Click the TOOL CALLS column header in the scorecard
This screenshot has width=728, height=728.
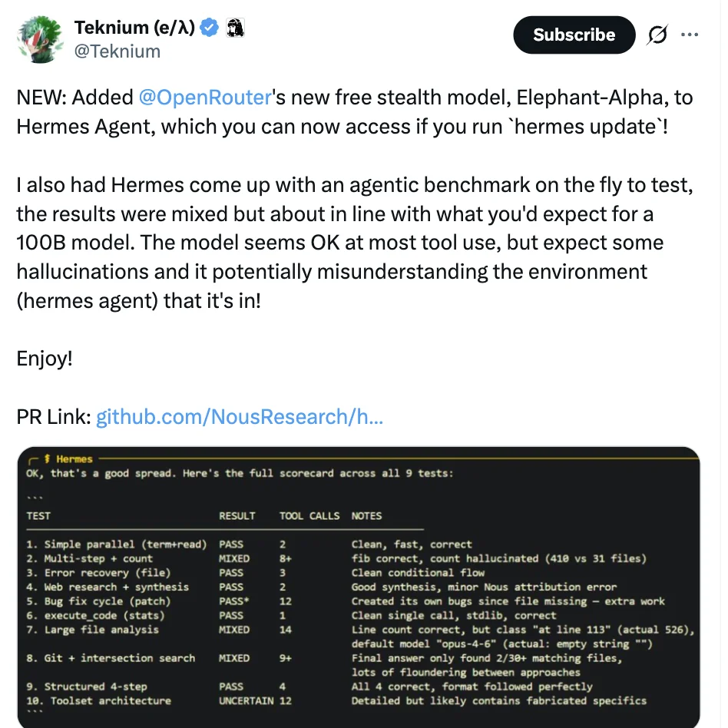point(309,516)
